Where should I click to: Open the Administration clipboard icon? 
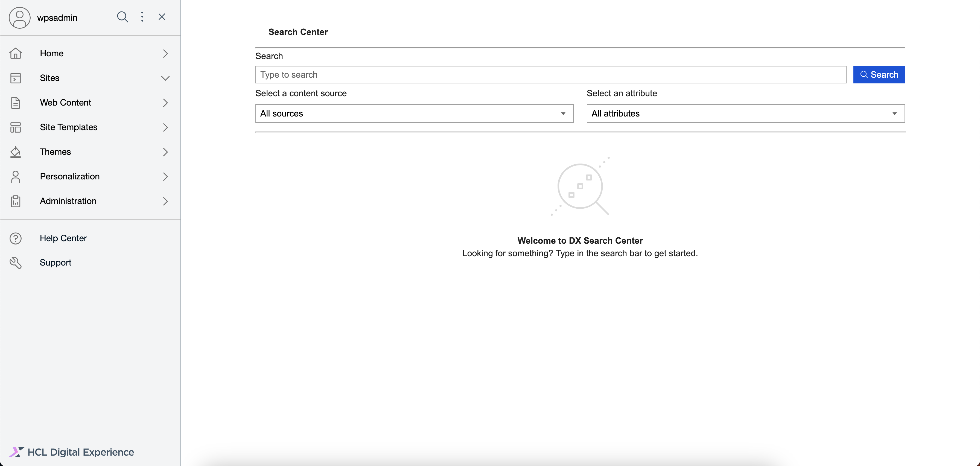(16, 201)
